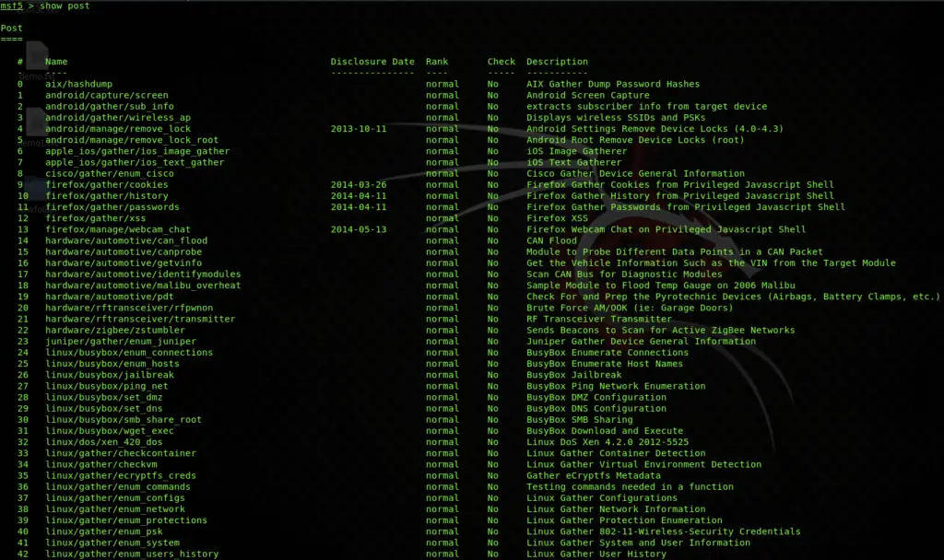The width and height of the screenshot is (944, 560).
Task: Click description 'RF Transceiver Transmitter'
Action: 599,320
